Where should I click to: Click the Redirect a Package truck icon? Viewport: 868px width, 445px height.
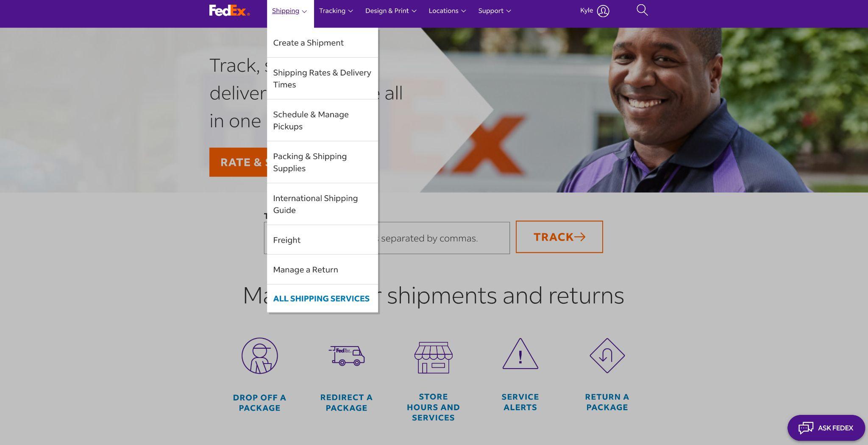(347, 355)
